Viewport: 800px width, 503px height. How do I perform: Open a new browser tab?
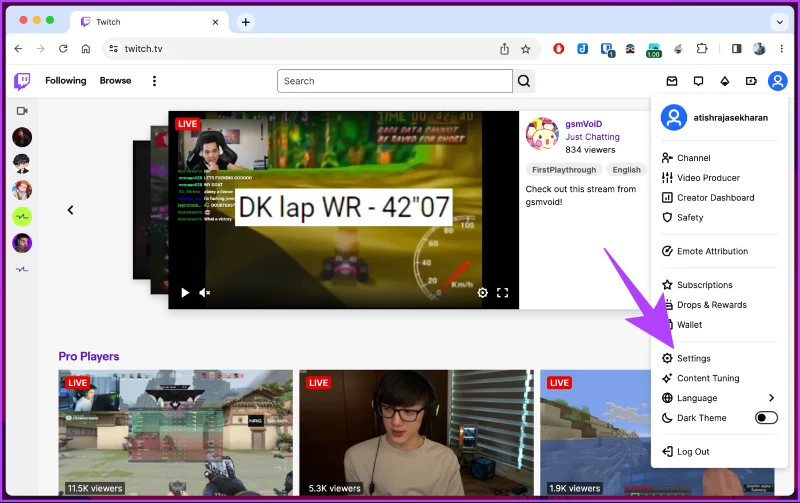point(246,22)
